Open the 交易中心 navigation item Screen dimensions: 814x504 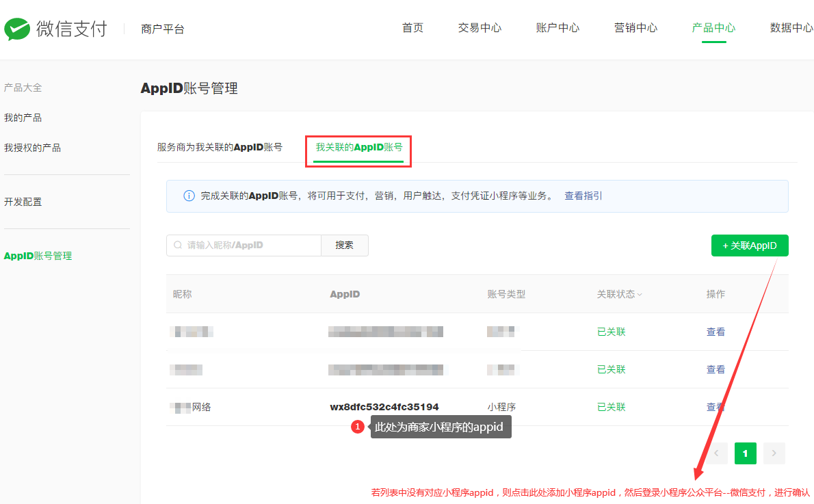480,28
